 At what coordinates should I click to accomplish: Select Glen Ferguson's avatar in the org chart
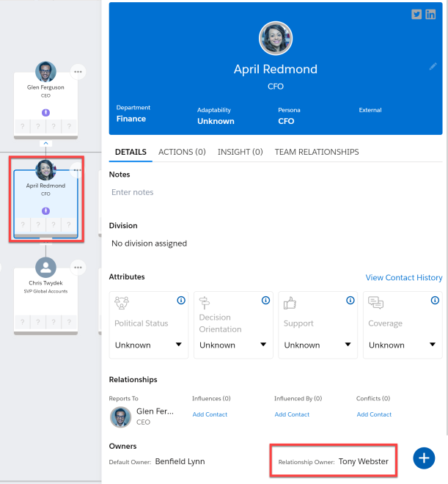[x=45, y=72]
